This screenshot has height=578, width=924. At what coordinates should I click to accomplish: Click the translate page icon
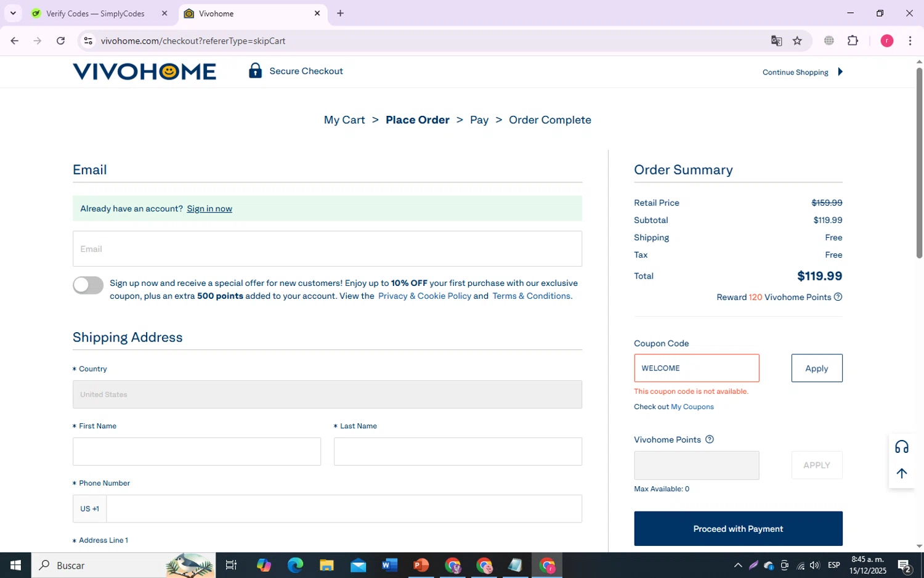776,41
